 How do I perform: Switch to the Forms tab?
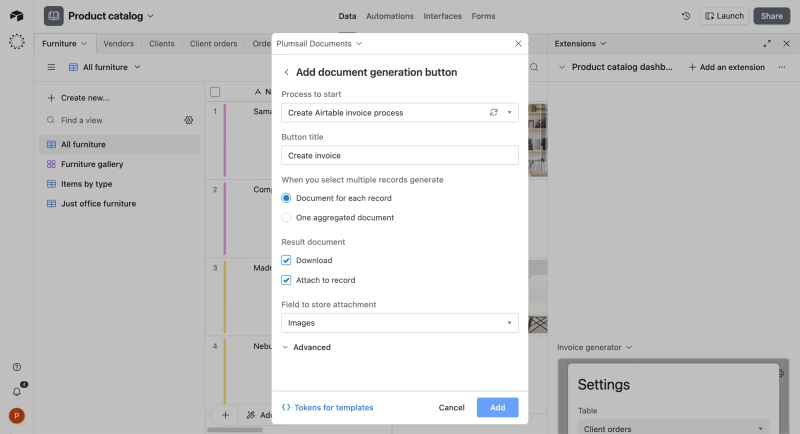[483, 16]
